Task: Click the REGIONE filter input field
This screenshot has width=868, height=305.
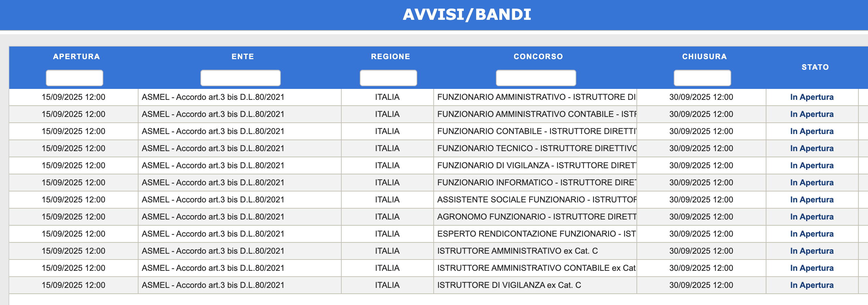Action: coord(388,78)
